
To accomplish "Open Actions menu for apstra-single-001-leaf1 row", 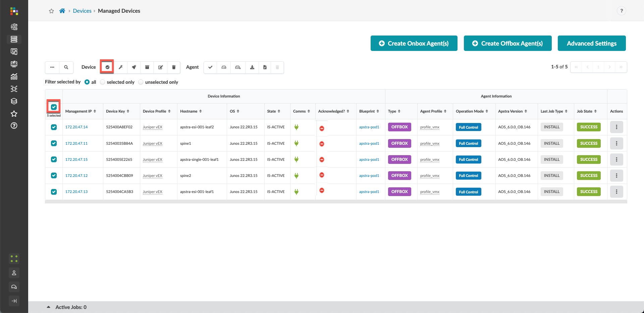I will tap(616, 160).
